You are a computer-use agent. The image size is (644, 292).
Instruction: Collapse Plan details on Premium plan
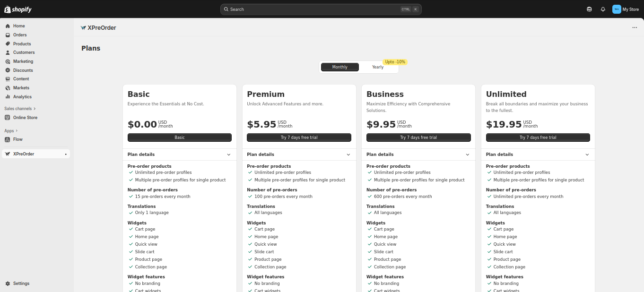[348, 155]
